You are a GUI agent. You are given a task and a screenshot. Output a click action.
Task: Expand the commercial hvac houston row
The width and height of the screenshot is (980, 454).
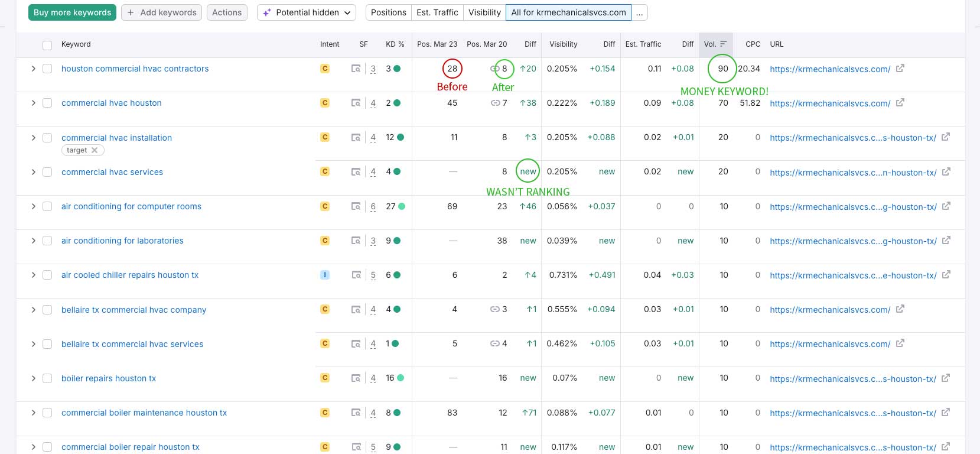[33, 103]
